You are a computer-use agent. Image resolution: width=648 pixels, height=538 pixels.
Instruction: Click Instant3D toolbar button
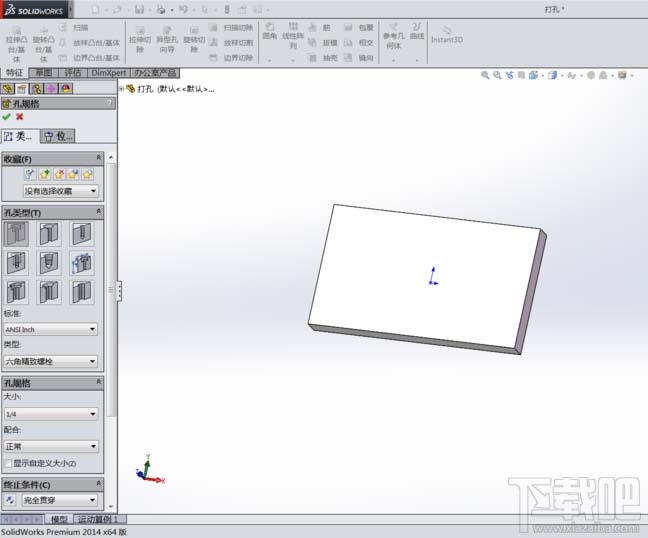pos(447,35)
